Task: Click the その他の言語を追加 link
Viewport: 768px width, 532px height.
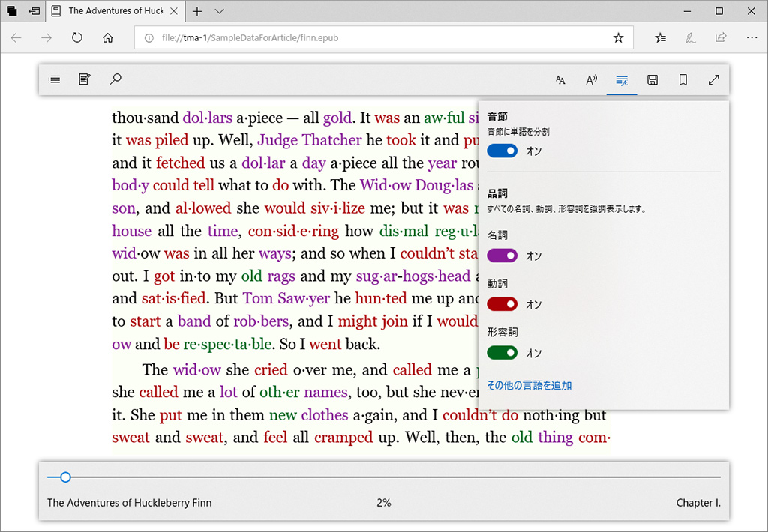Action: point(529,385)
